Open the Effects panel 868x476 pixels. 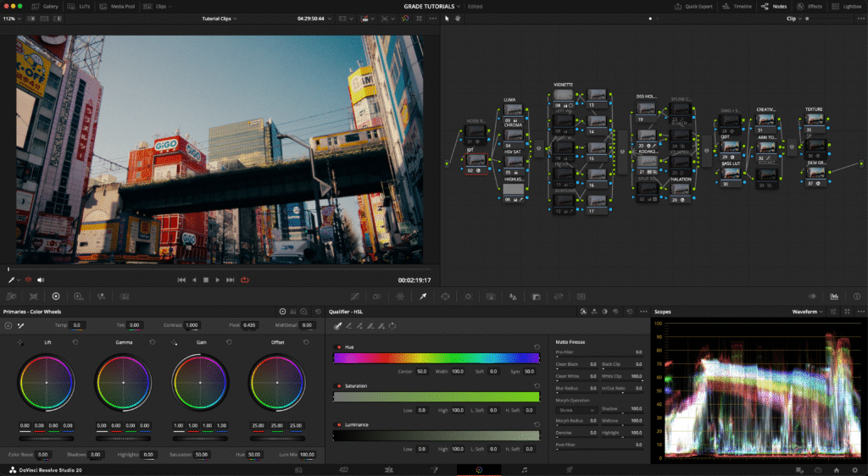pyautogui.click(x=810, y=6)
